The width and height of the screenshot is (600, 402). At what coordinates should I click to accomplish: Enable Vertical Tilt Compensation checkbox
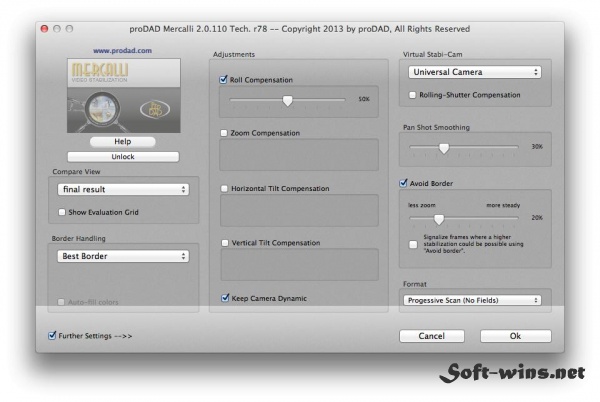pyautogui.click(x=225, y=243)
